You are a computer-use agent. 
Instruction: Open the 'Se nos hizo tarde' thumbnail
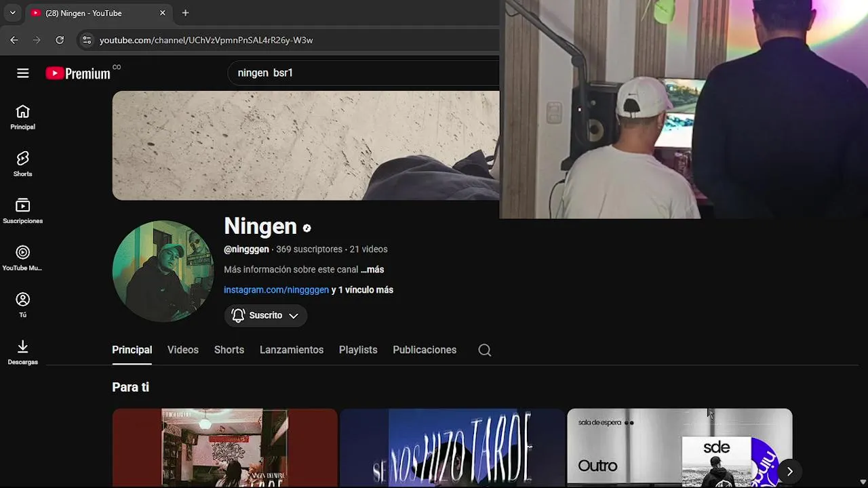point(452,447)
